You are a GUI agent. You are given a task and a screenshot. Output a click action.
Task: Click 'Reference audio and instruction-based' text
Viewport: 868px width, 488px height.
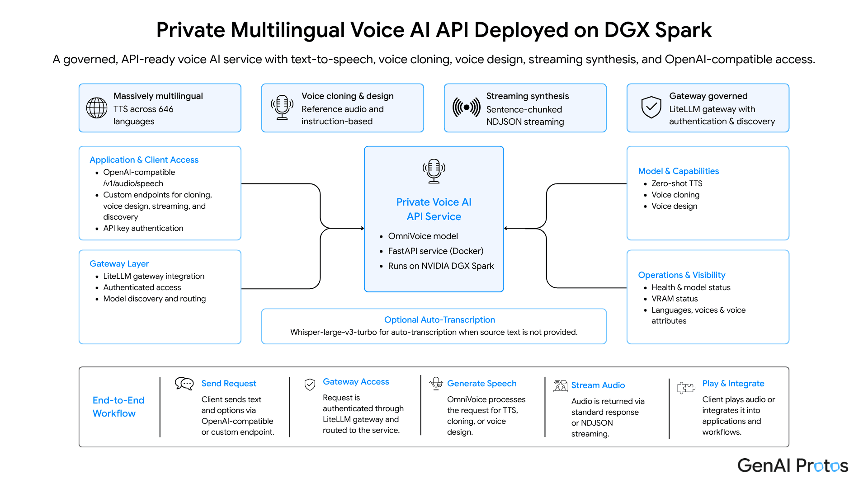pos(342,115)
